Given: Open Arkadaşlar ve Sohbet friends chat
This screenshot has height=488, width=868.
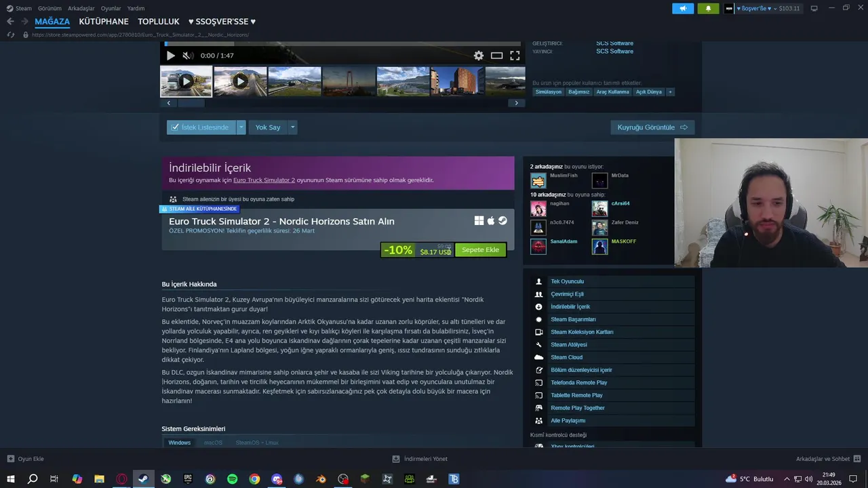Looking at the screenshot, I should [828, 459].
